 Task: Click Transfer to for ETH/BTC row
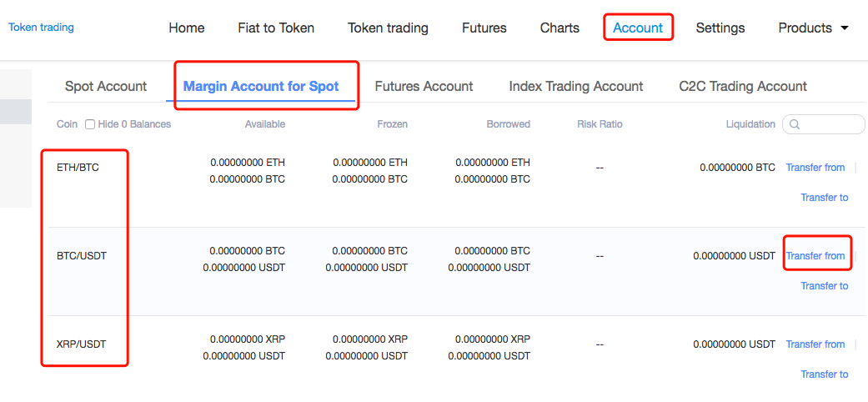(x=825, y=197)
